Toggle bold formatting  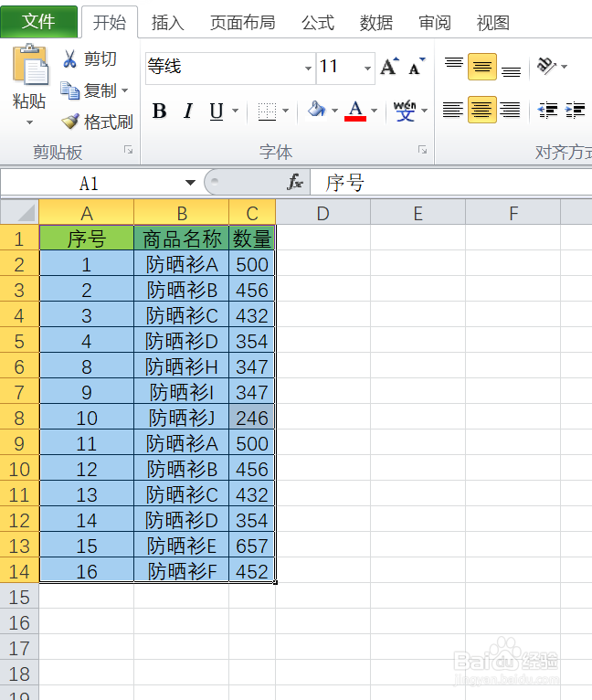point(159,111)
